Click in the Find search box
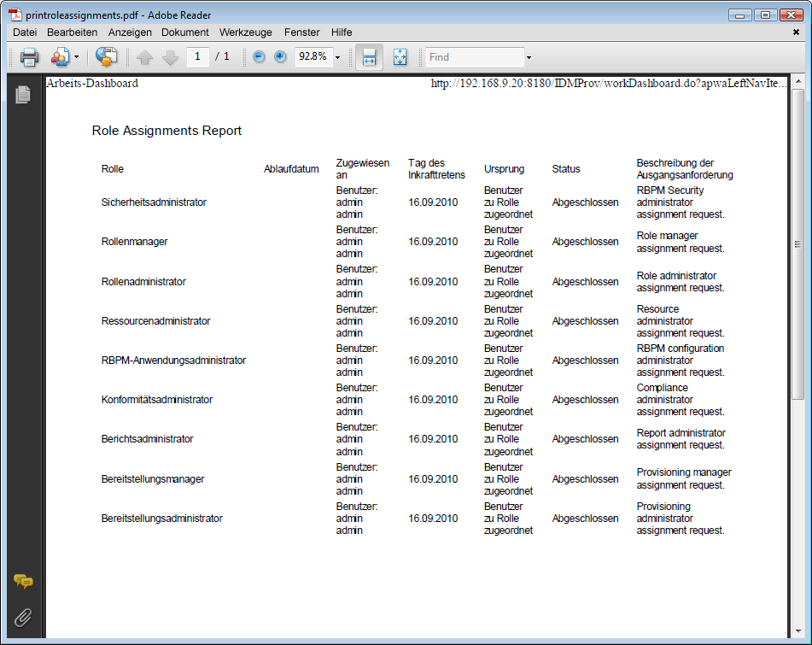This screenshot has height=645, width=812. pyautogui.click(x=474, y=57)
